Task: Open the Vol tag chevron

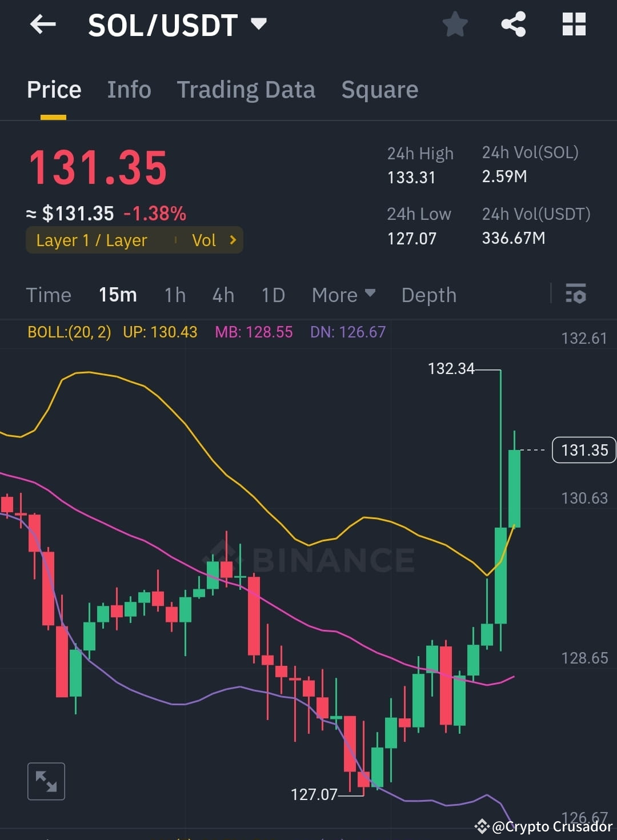Action: pos(233,240)
